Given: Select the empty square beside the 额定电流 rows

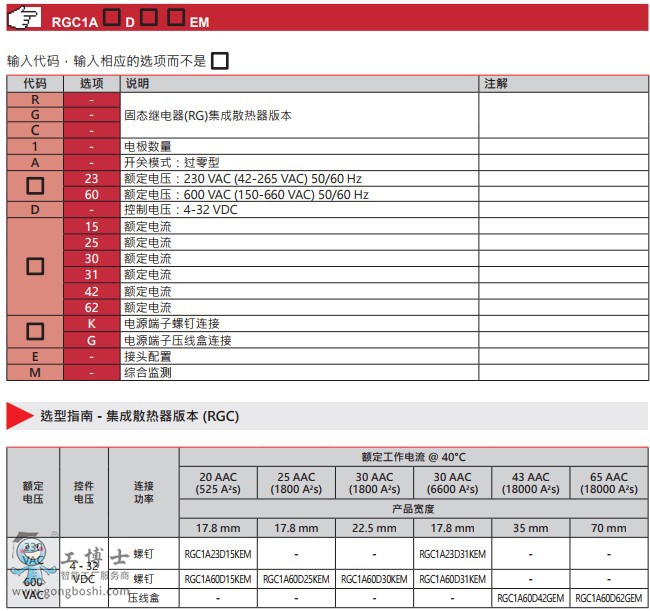Looking at the screenshot, I should point(35,266).
